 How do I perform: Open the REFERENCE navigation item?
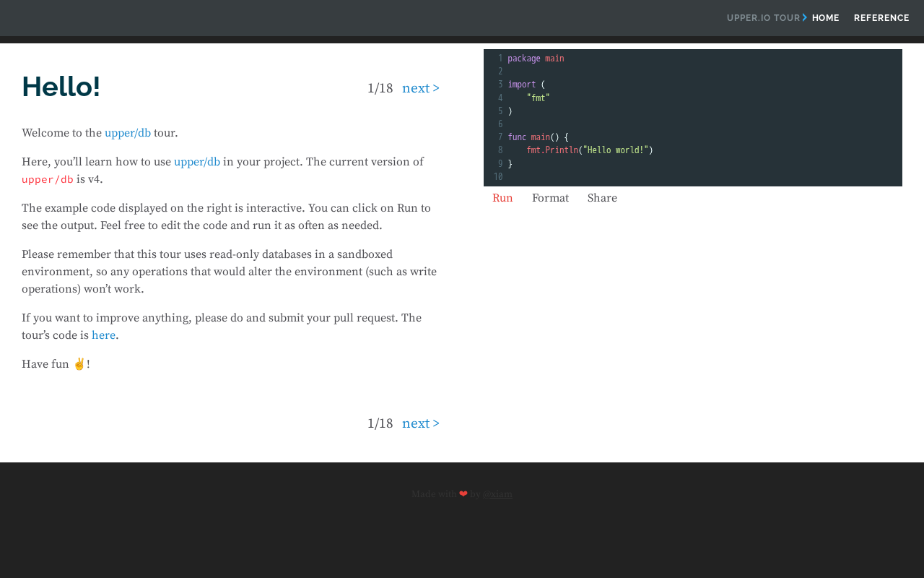click(881, 18)
